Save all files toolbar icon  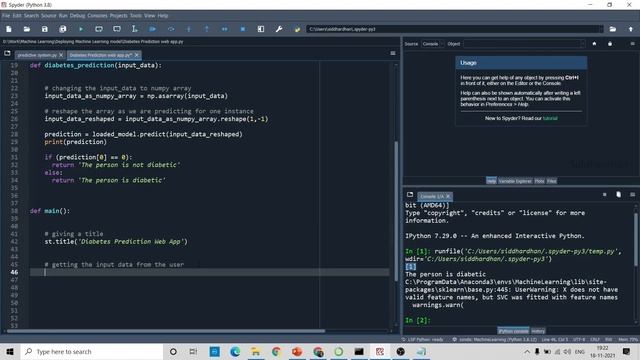point(62,29)
